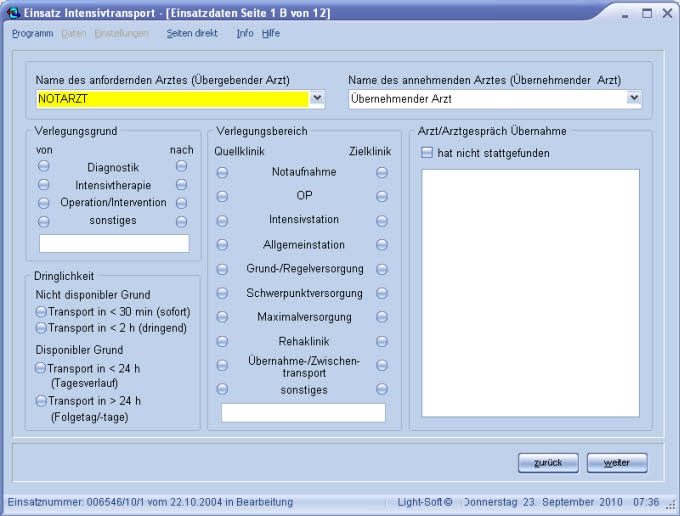The width and height of the screenshot is (680, 516).
Task: Click the yellow NOTARZT name field
Action: point(173,99)
